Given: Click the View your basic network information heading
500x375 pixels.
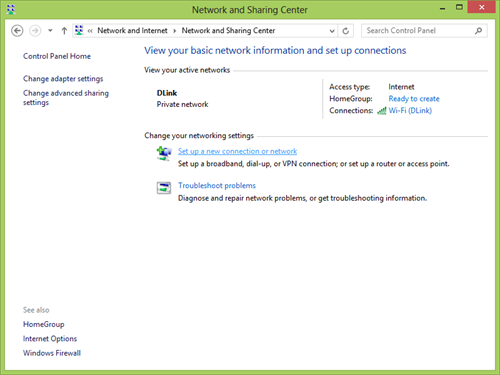Looking at the screenshot, I should pyautogui.click(x=275, y=50).
